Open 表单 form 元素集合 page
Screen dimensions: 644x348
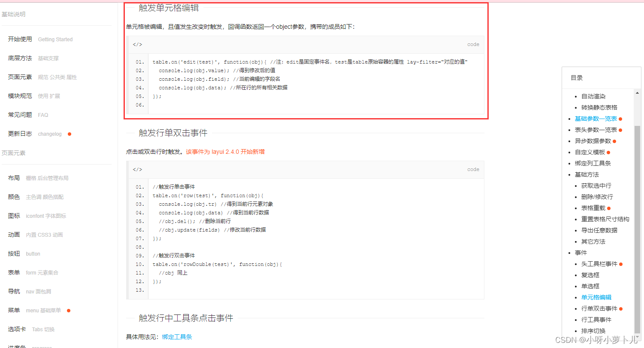[x=33, y=272]
